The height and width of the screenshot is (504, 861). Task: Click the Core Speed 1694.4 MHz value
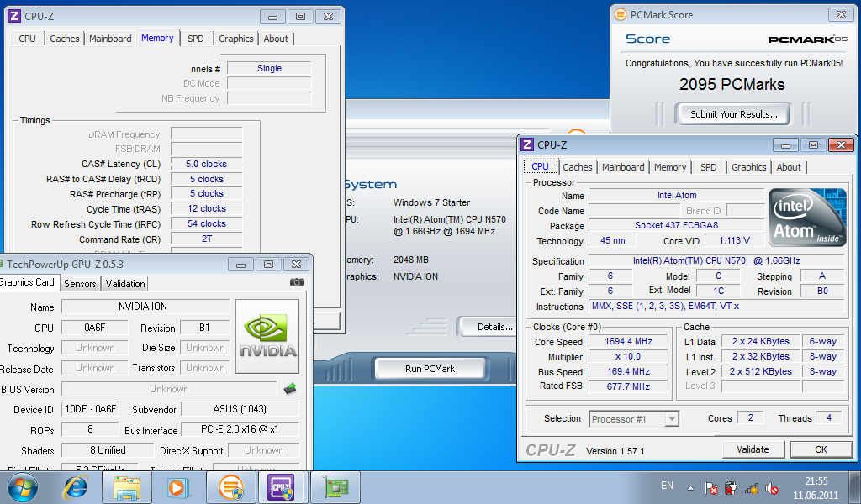pos(629,341)
